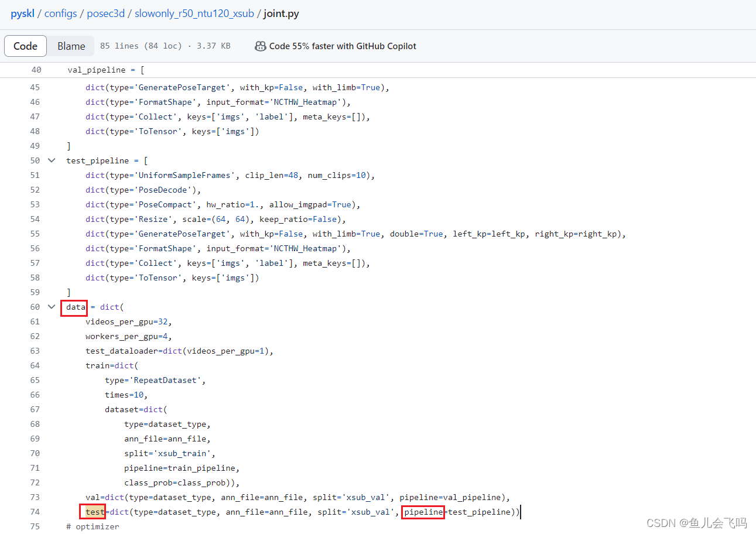Collapse the test_pipeline block at line 50
The image size is (756, 534).
tap(52, 160)
